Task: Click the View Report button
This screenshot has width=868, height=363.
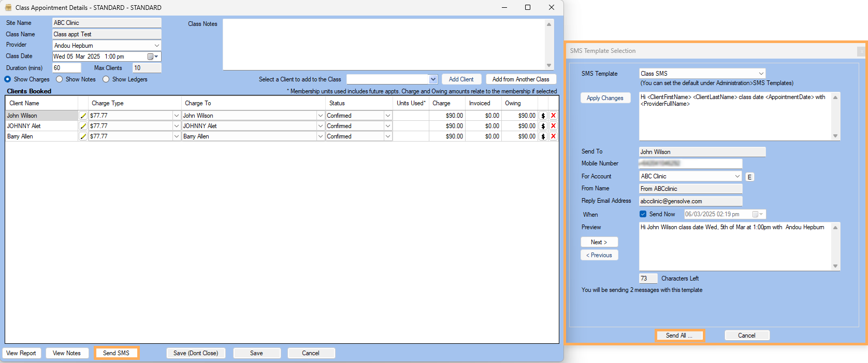Action: pyautogui.click(x=21, y=353)
